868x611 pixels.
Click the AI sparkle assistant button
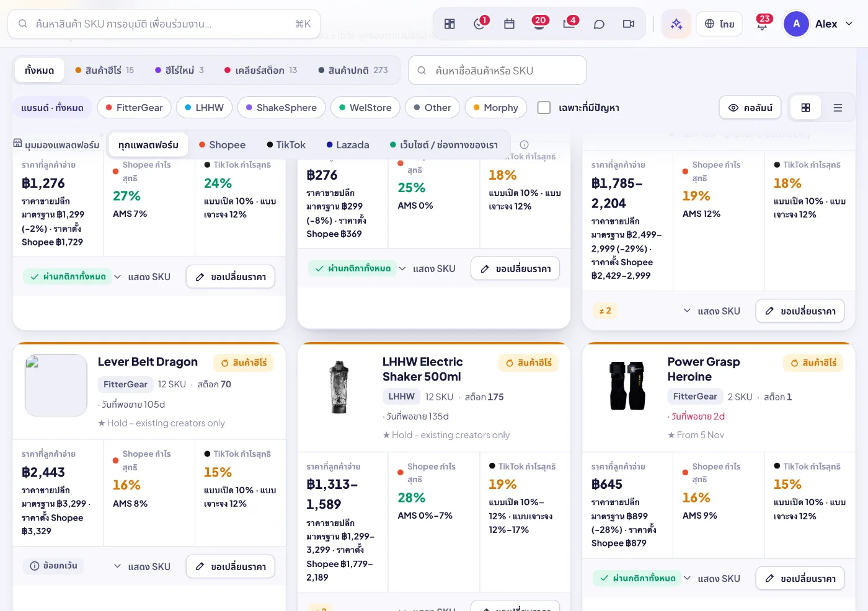(676, 24)
